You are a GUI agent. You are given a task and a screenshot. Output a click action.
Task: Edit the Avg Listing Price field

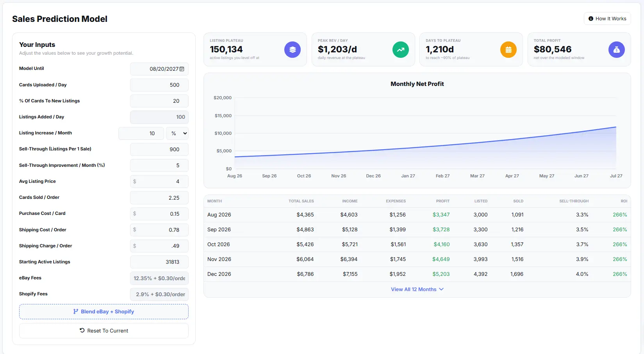point(159,181)
